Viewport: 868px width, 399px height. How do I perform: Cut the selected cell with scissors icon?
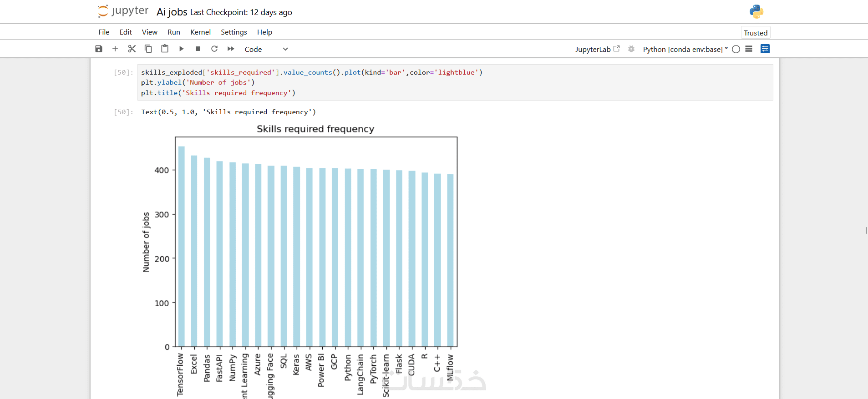132,49
